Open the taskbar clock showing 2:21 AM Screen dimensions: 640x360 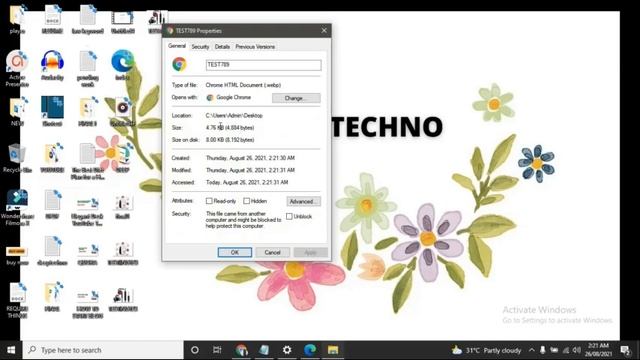[598, 350]
